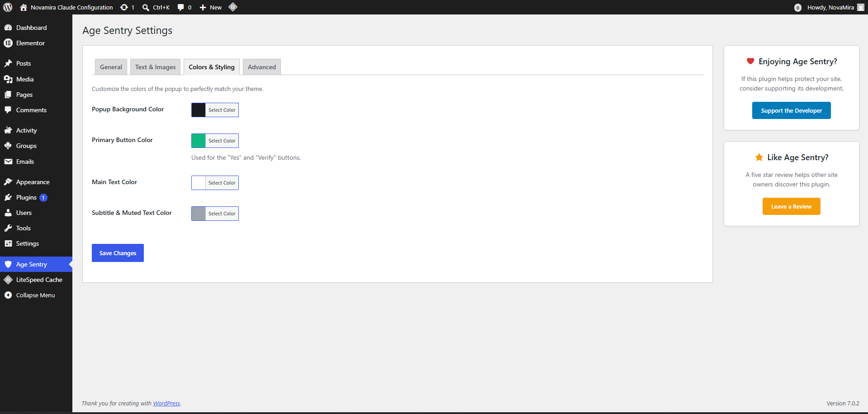Click the Users person icon

8,213
